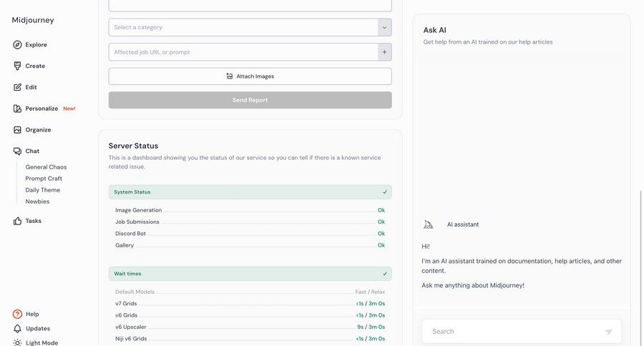Click the Niji v6 Grids row
This screenshot has width=644, height=346.
pos(250,339)
